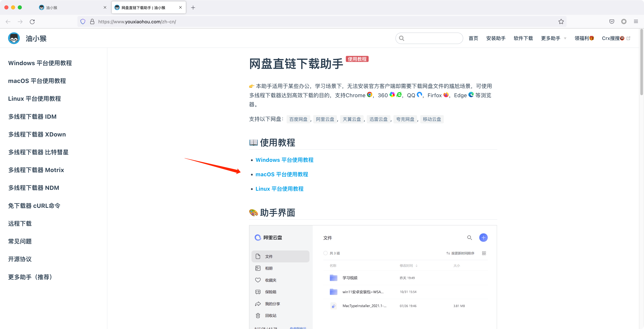The width and height of the screenshot is (644, 329).
Task: Select the 网盘直链下载助手 browser tab
Action: (149, 8)
